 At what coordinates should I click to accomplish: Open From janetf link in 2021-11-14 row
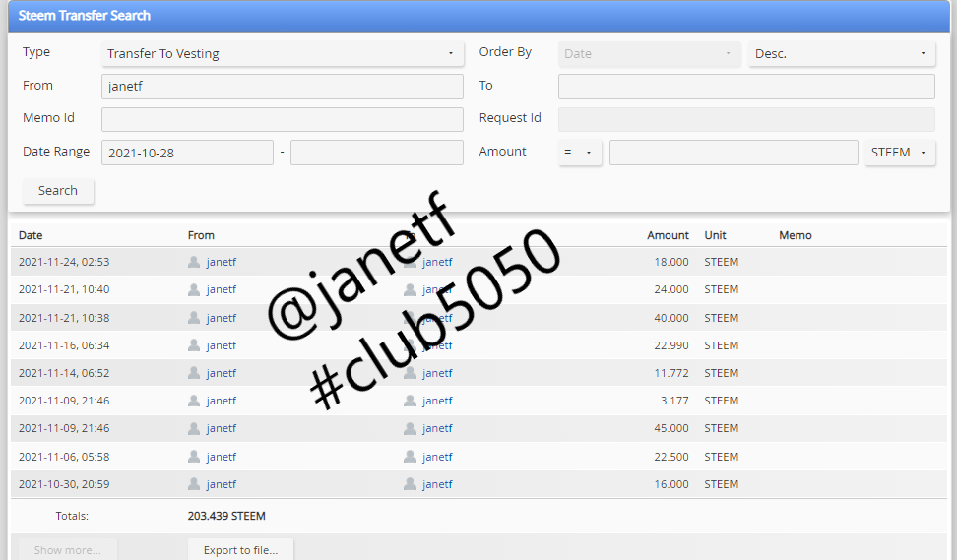click(221, 373)
